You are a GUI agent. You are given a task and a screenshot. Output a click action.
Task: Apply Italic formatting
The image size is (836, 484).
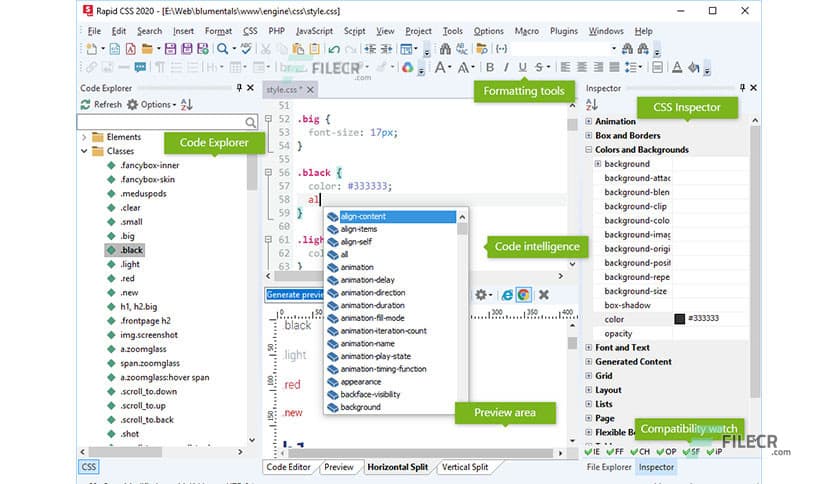click(x=506, y=67)
